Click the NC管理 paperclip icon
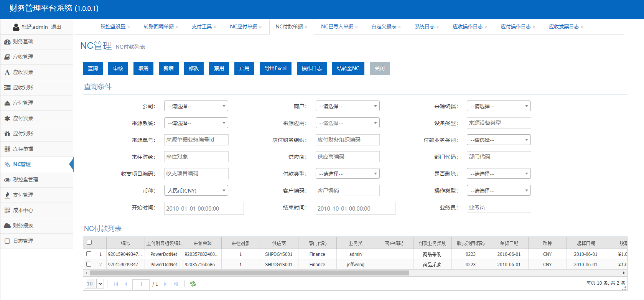 [x=7, y=165]
